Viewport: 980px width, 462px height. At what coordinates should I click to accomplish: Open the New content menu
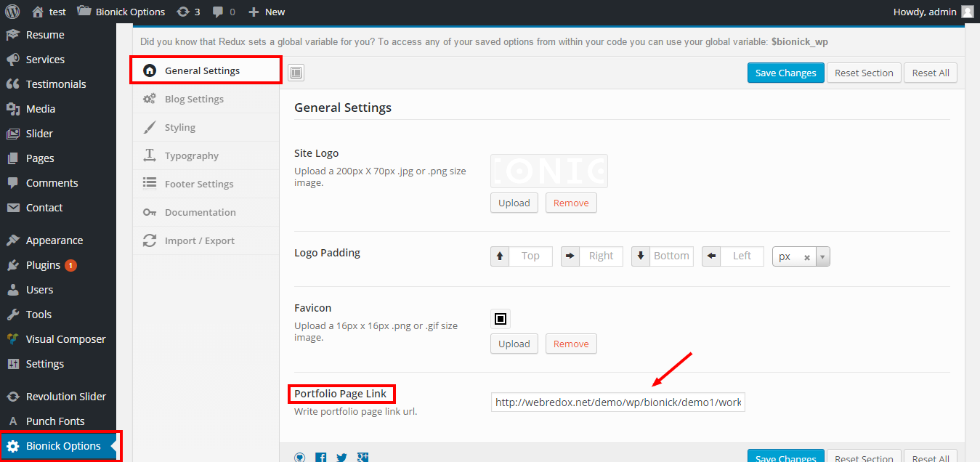click(267, 12)
